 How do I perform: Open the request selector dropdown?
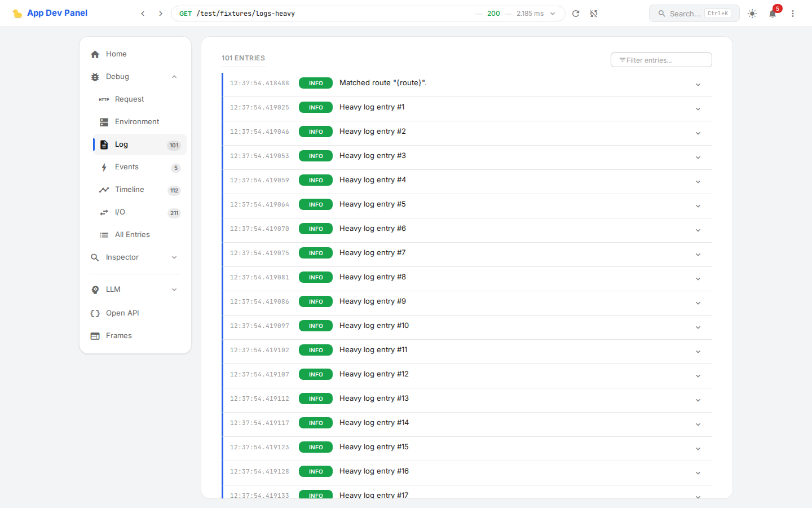tap(553, 14)
